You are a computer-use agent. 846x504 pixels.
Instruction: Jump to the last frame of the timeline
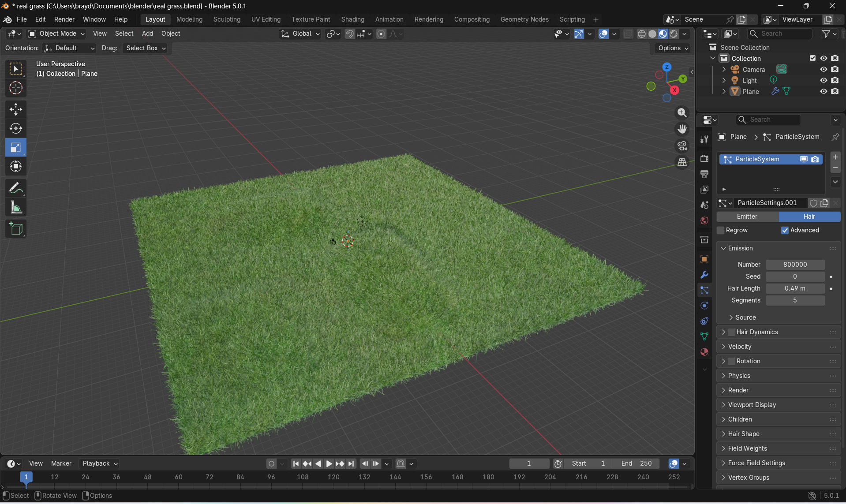351,463
